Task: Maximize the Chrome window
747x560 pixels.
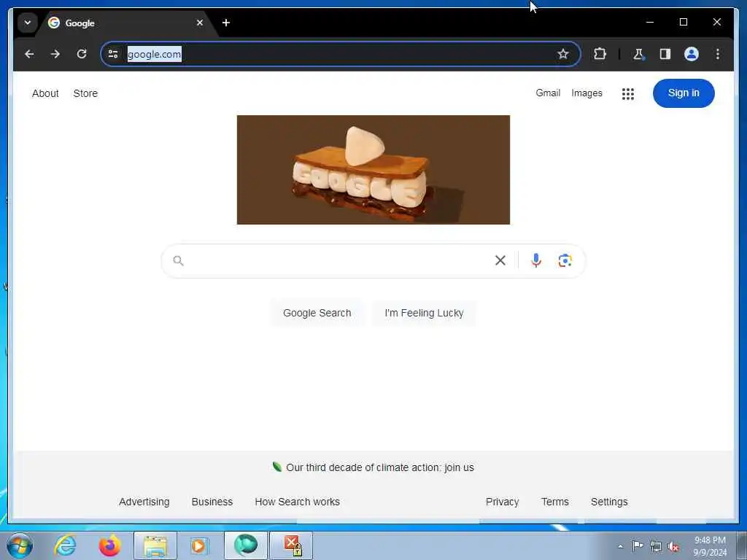Action: (683, 22)
